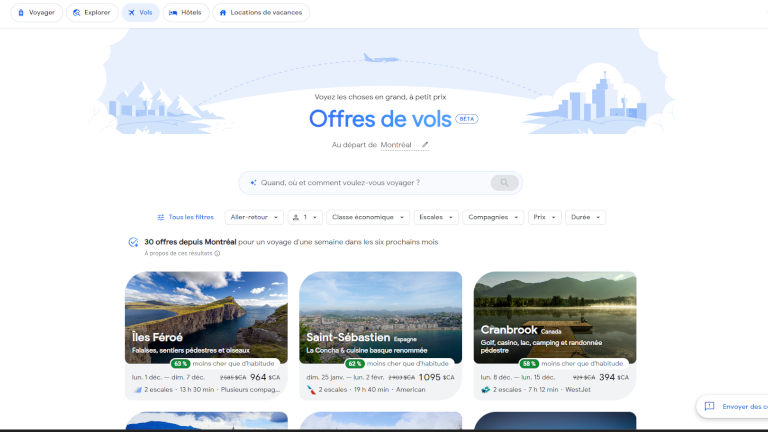Image resolution: width=768 pixels, height=432 pixels.
Task: Click the info icon after 'À propos de ces résultats'
Action: (217, 254)
